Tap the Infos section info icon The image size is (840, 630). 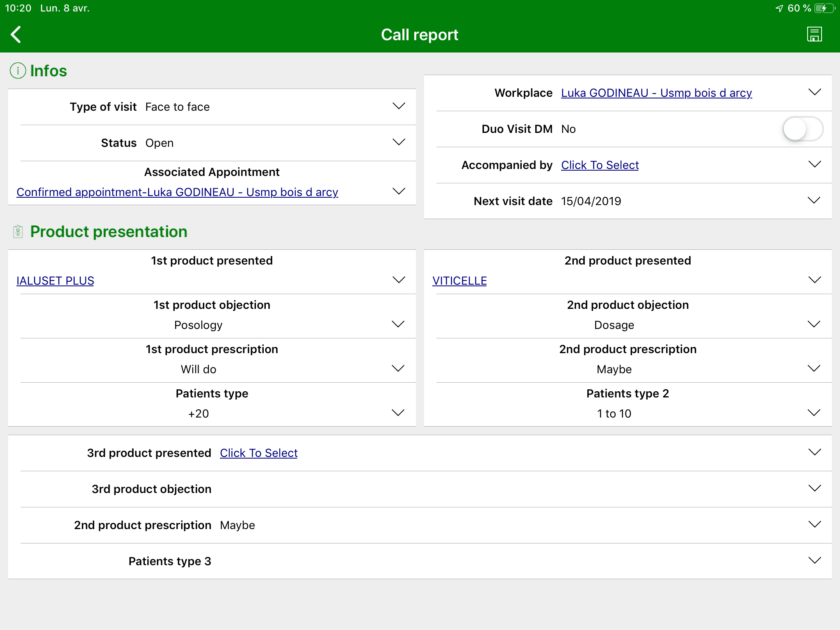[x=18, y=71]
